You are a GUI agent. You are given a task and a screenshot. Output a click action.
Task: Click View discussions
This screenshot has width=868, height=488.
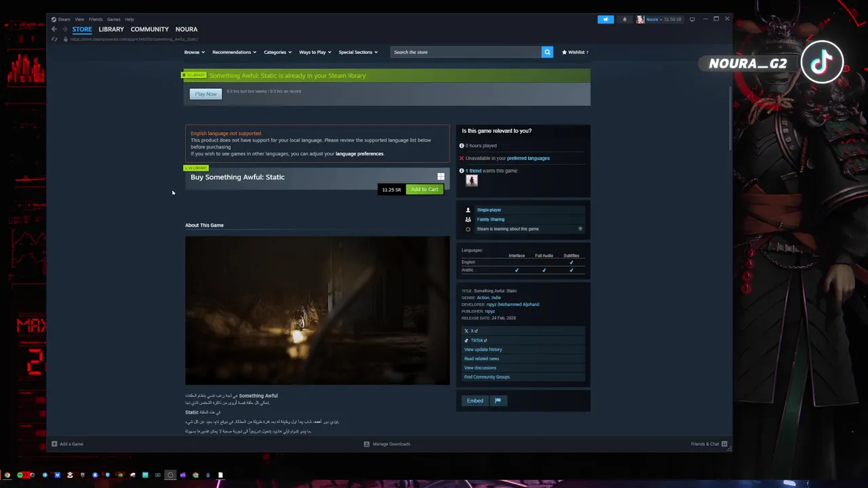480,368
